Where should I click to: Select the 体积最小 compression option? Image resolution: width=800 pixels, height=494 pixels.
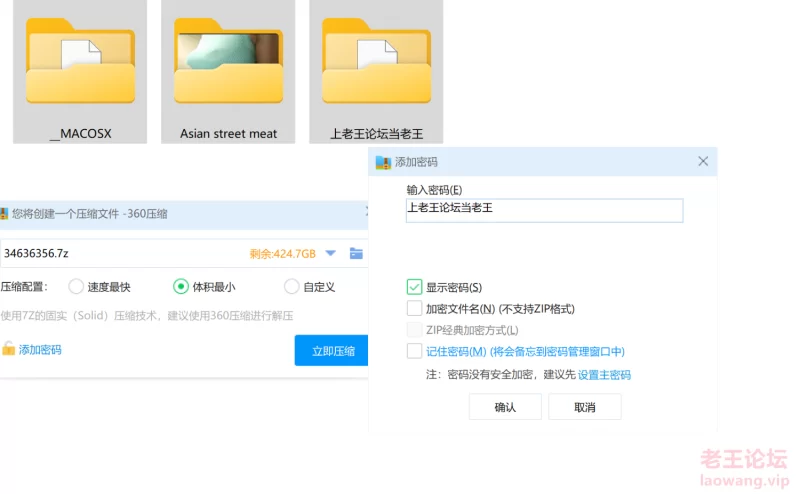point(181,286)
